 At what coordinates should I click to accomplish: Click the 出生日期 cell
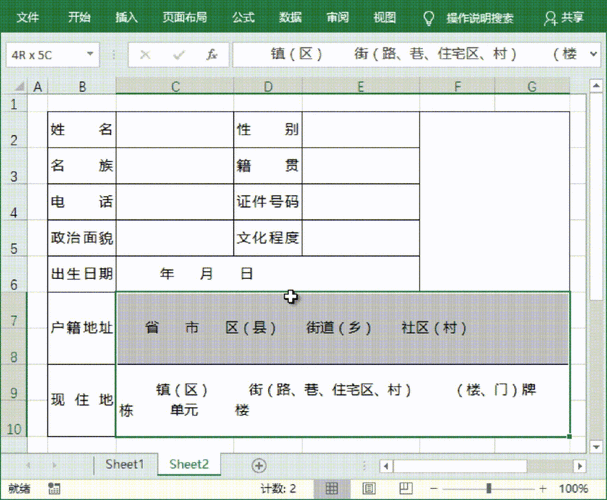coord(82,274)
